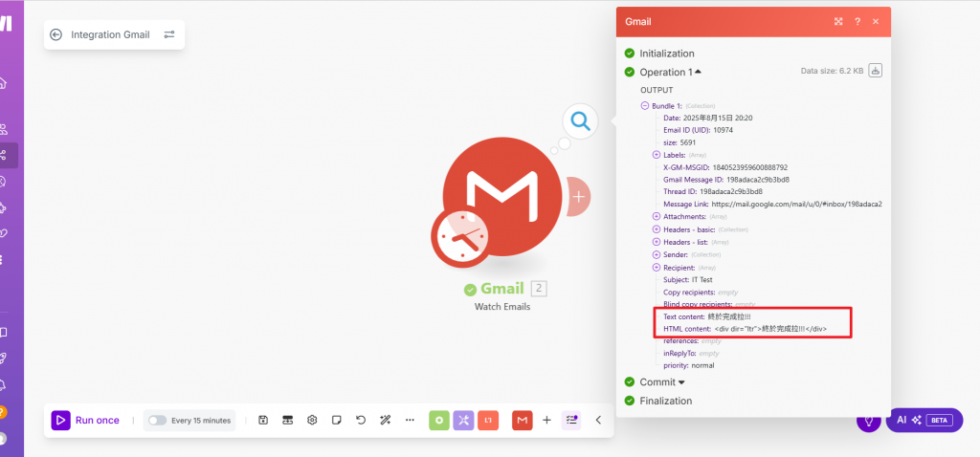Screen dimensions: 980x457
Task: Expand Headers - list array
Action: point(657,242)
